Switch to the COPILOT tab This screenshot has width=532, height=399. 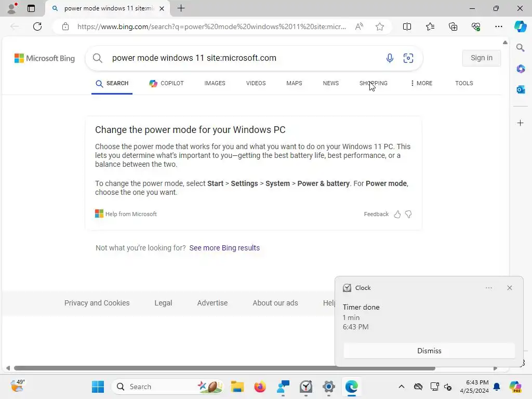(166, 84)
